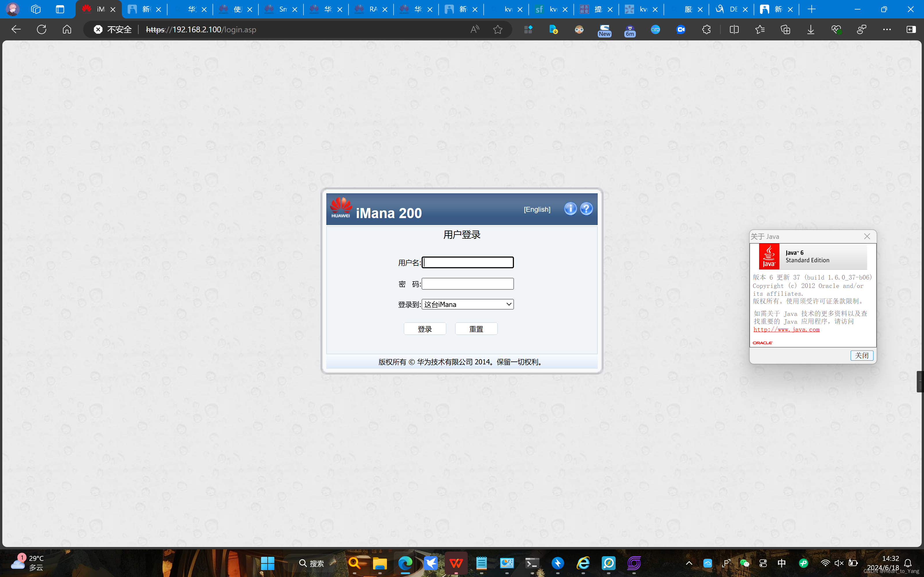924x577 pixels.
Task: Click the browser refresh icon
Action: [x=42, y=29]
